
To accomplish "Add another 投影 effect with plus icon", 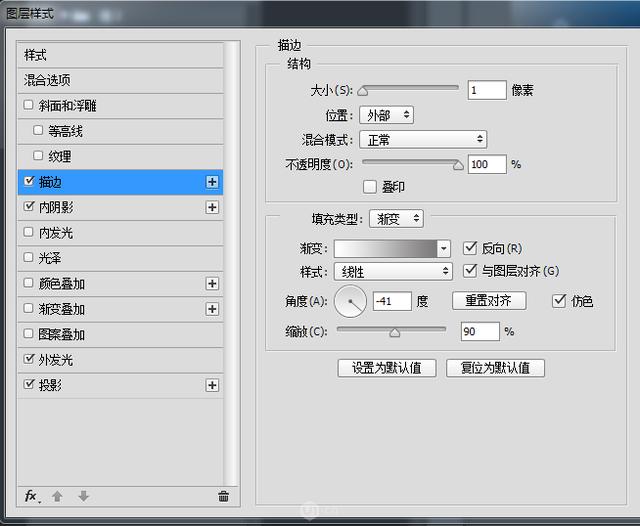I will tap(212, 385).
